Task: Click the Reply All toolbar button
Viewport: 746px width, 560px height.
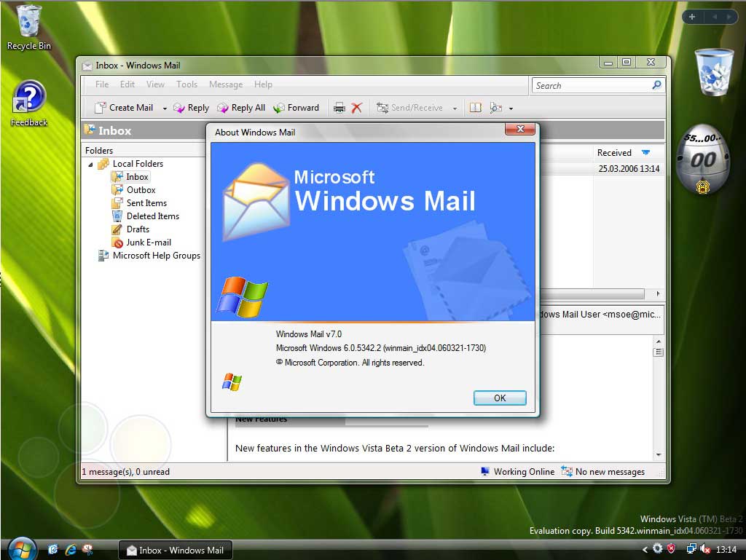Action: (x=241, y=108)
